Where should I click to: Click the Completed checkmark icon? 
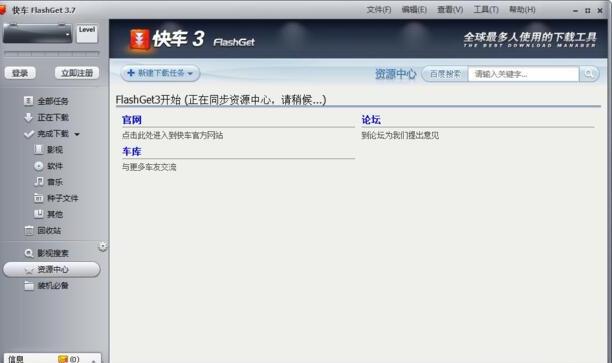(x=28, y=134)
